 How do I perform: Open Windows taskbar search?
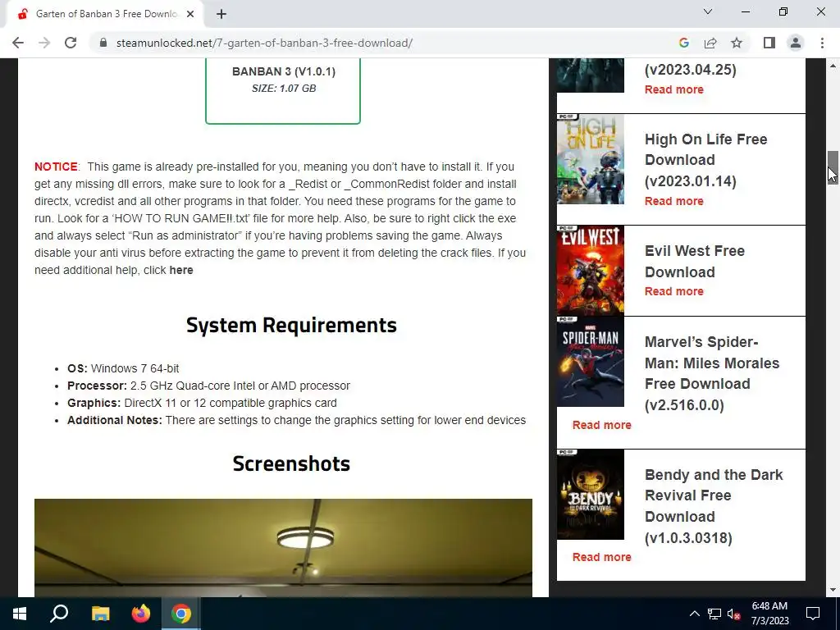pos(59,614)
